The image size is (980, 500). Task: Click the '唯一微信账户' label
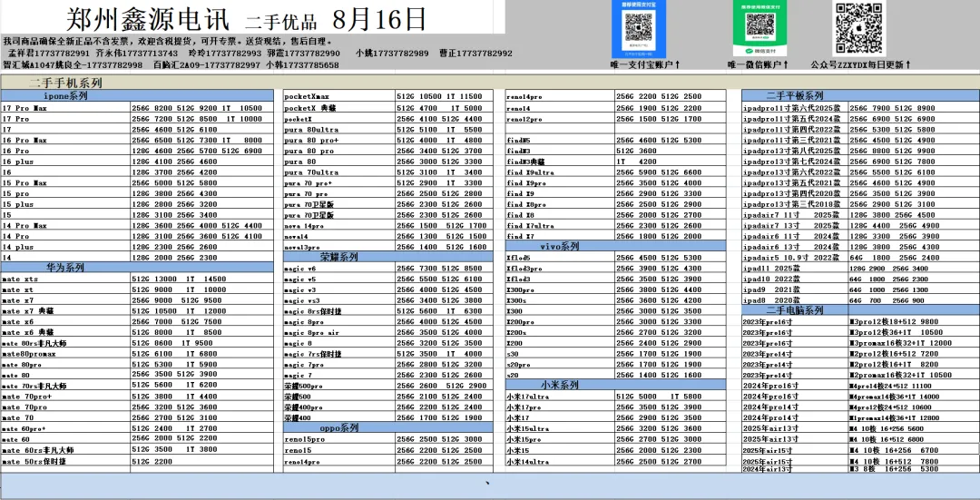tap(758, 64)
